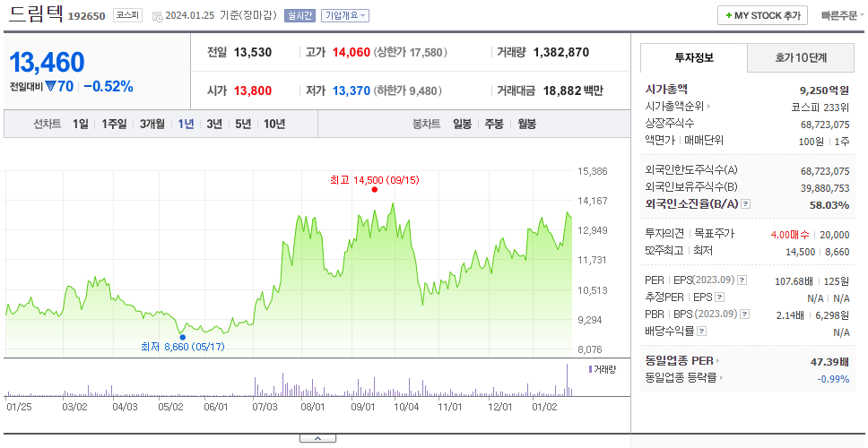Click the help icon next to 외국인소진율(B/A)
This screenshot has height=448, width=868.
tap(746, 204)
